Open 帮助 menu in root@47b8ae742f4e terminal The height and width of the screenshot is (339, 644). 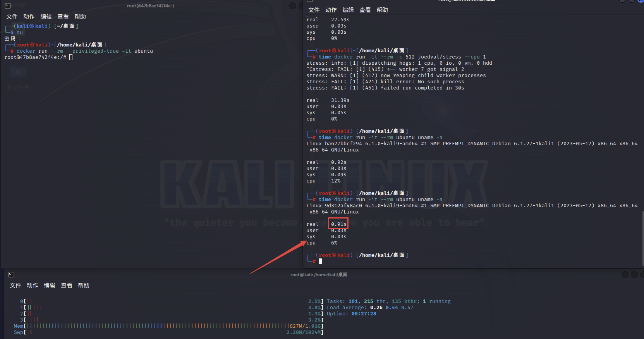(80, 17)
